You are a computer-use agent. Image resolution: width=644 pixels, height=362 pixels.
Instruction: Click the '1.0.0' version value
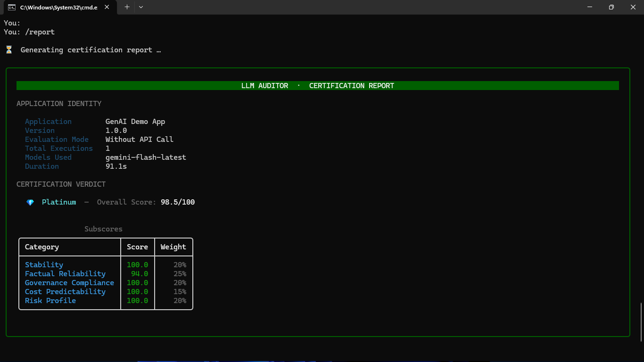click(x=116, y=131)
